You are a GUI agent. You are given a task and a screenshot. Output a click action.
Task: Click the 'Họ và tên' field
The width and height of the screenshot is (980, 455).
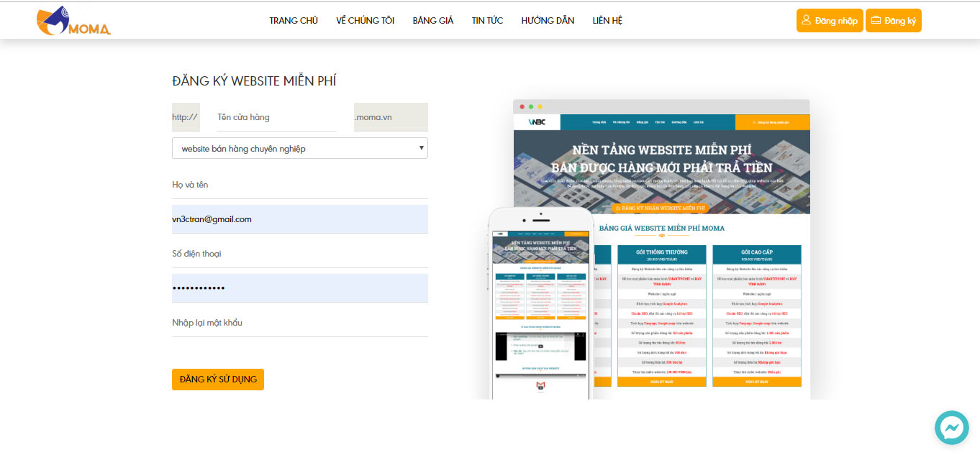[x=299, y=188]
